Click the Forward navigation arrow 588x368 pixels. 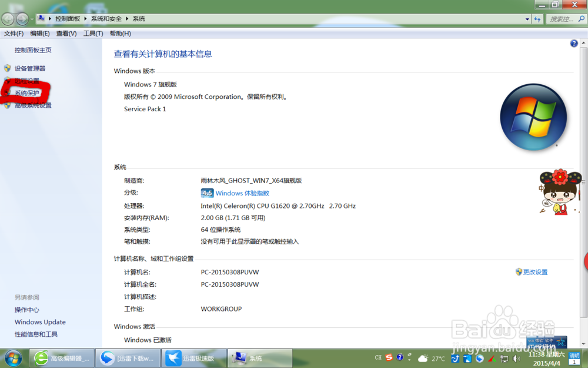[x=22, y=19]
